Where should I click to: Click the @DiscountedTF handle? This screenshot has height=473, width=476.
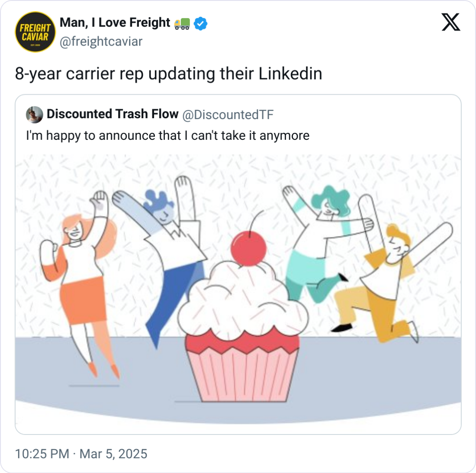(x=228, y=115)
